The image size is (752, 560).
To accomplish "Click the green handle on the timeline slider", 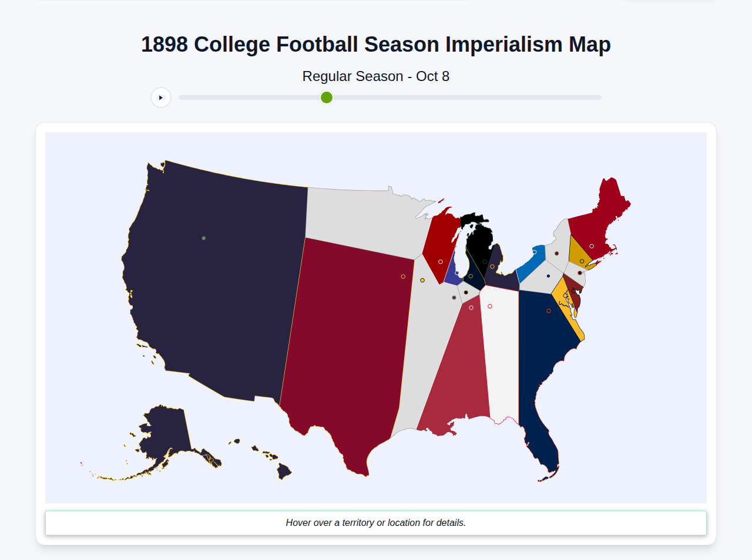I will point(325,97).
